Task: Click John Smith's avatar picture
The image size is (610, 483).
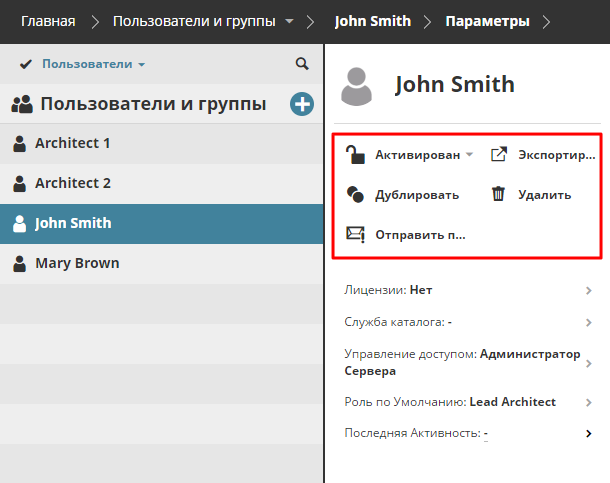Action: [x=358, y=86]
